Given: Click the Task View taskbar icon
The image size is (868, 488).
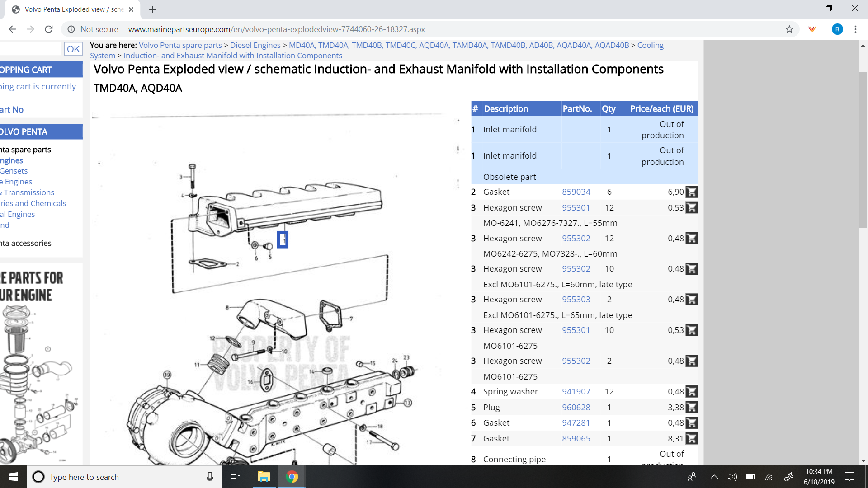Looking at the screenshot, I should pyautogui.click(x=235, y=477).
